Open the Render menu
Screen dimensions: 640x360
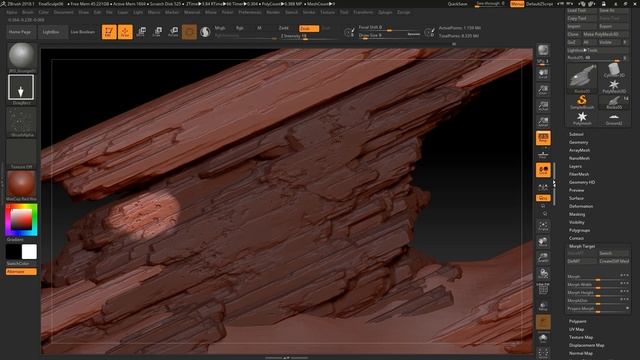click(x=273, y=12)
